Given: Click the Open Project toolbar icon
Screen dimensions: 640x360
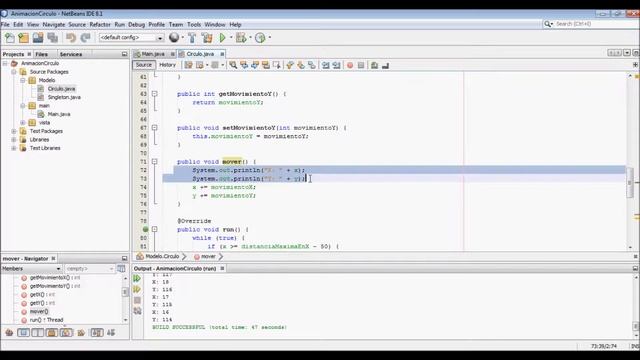Looking at the screenshot, I should 38,38.
